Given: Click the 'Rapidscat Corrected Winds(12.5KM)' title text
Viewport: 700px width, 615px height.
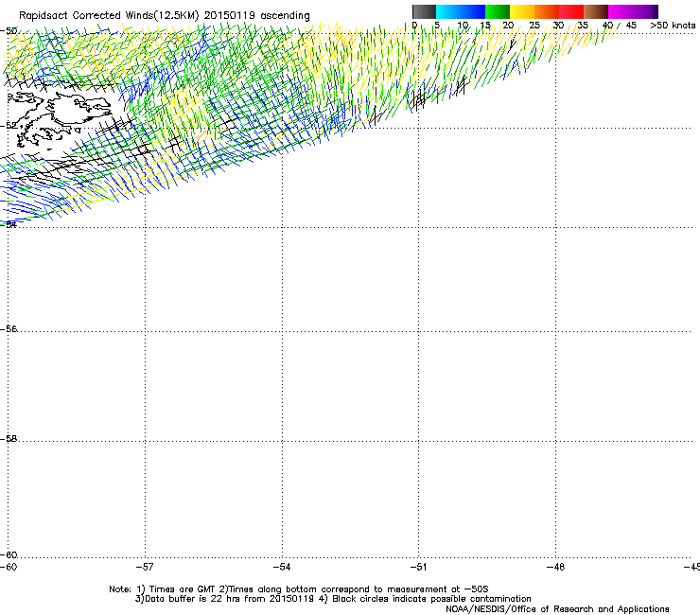Looking at the screenshot, I should click(x=109, y=16).
